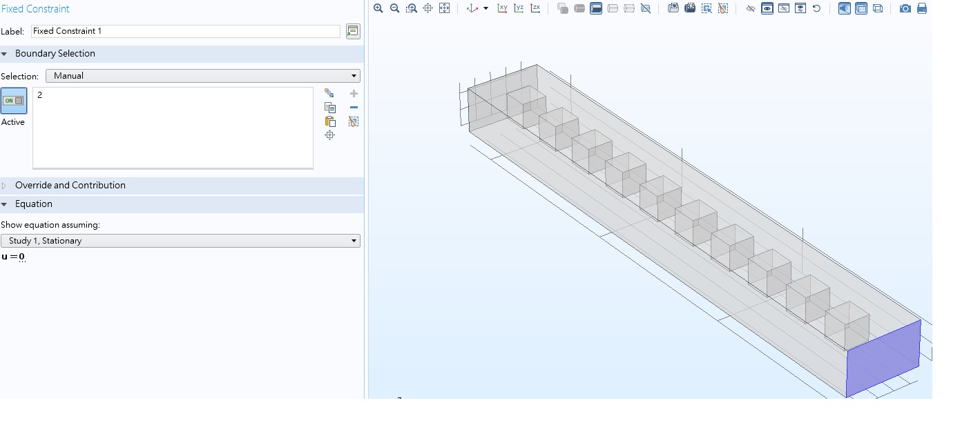Image resolution: width=980 pixels, height=434 pixels.
Task: Click the remove from selection minus button
Action: [x=354, y=108]
